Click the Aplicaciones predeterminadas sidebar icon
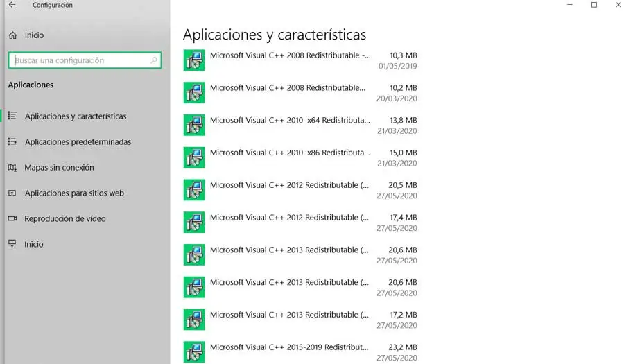The image size is (624, 364). (x=12, y=141)
